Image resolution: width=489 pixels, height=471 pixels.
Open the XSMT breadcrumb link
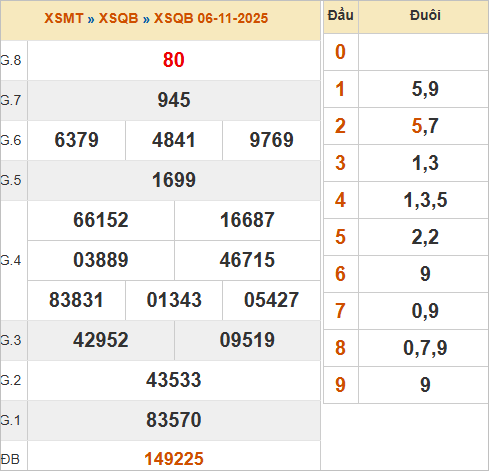click(63, 18)
